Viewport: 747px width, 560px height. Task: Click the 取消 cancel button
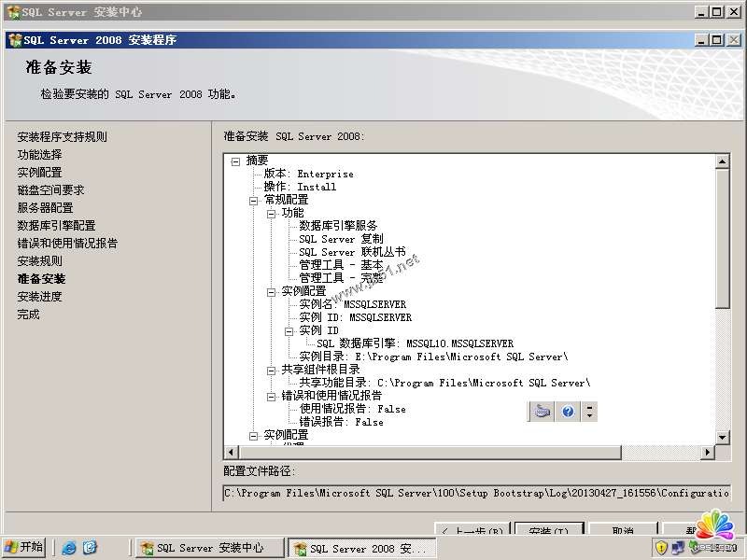623,531
